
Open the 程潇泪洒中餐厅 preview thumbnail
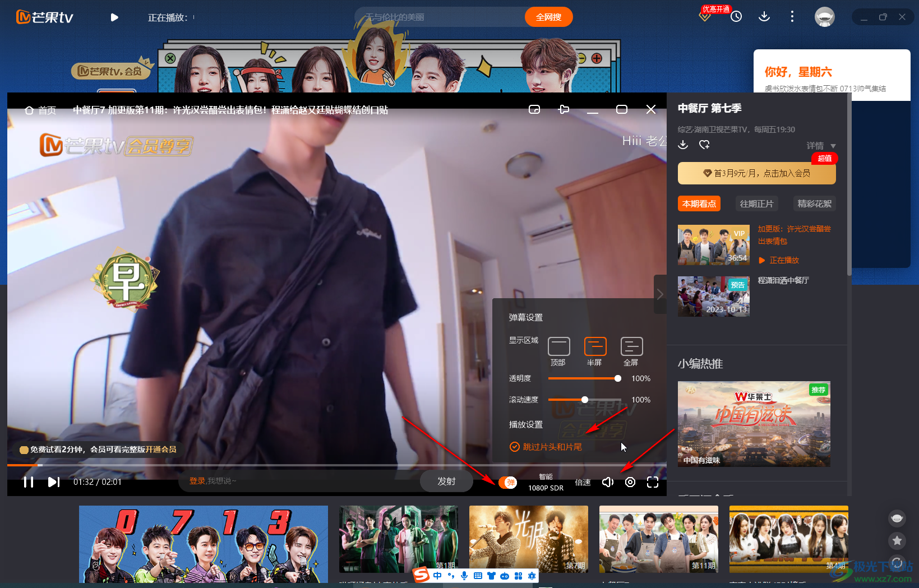pos(714,297)
